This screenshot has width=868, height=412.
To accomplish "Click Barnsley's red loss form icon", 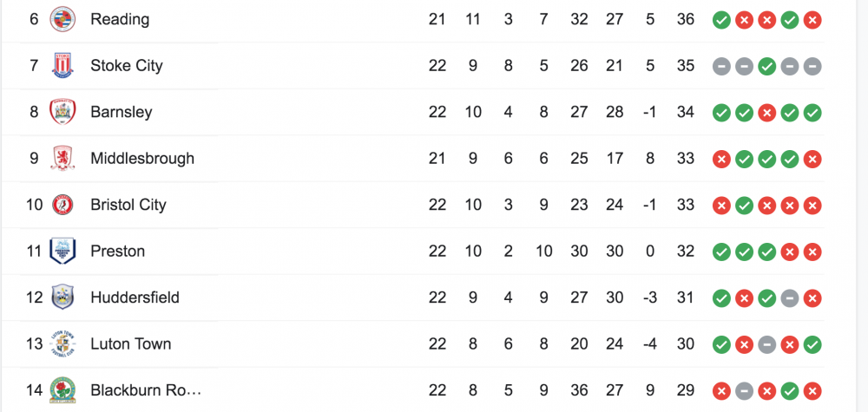I will pos(766,112).
